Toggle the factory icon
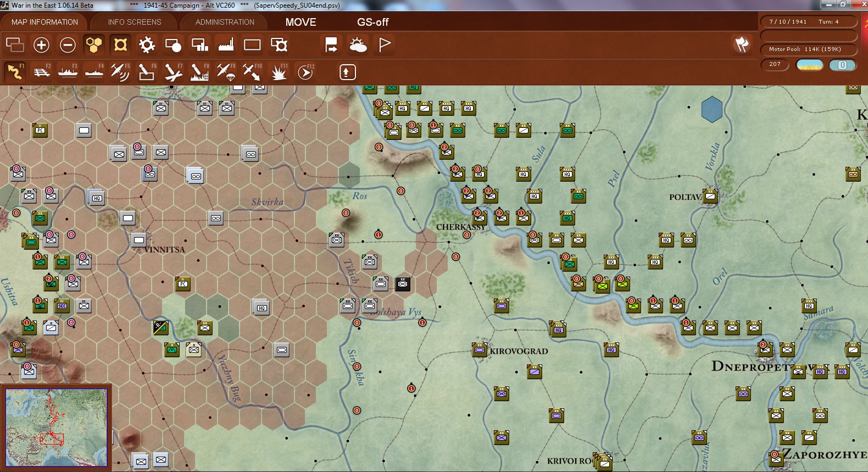 [226, 44]
